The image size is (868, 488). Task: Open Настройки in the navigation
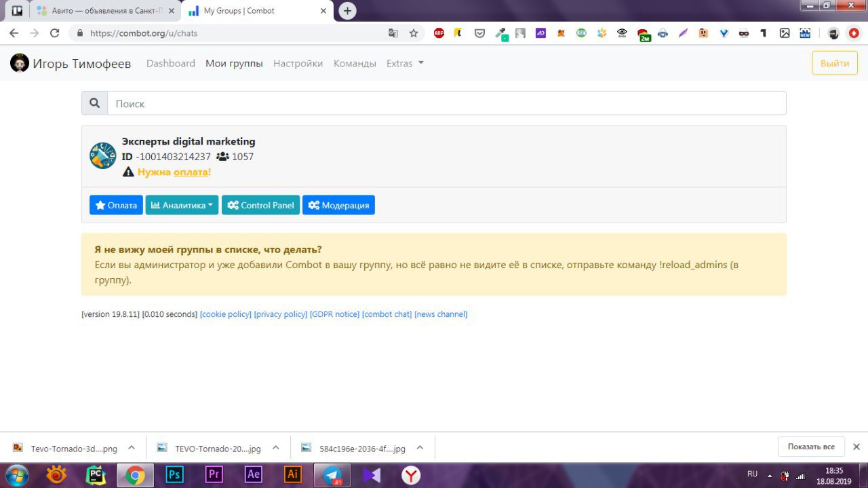coord(298,63)
